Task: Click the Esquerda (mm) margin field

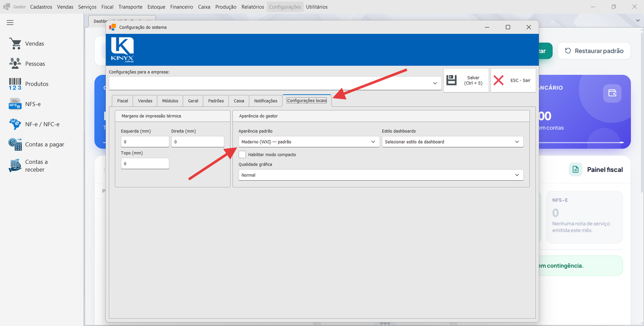Action: [145, 142]
